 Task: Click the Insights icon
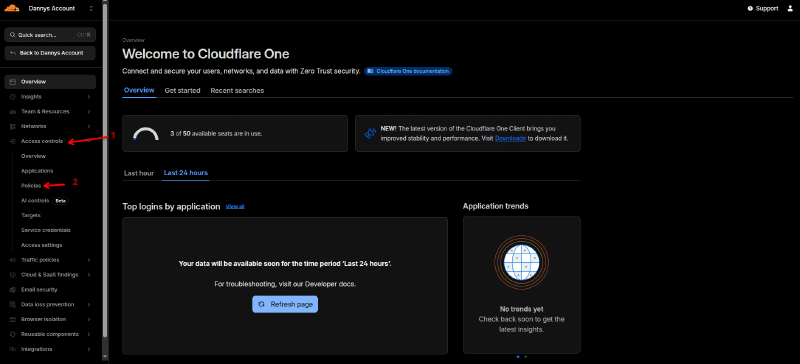tap(13, 96)
